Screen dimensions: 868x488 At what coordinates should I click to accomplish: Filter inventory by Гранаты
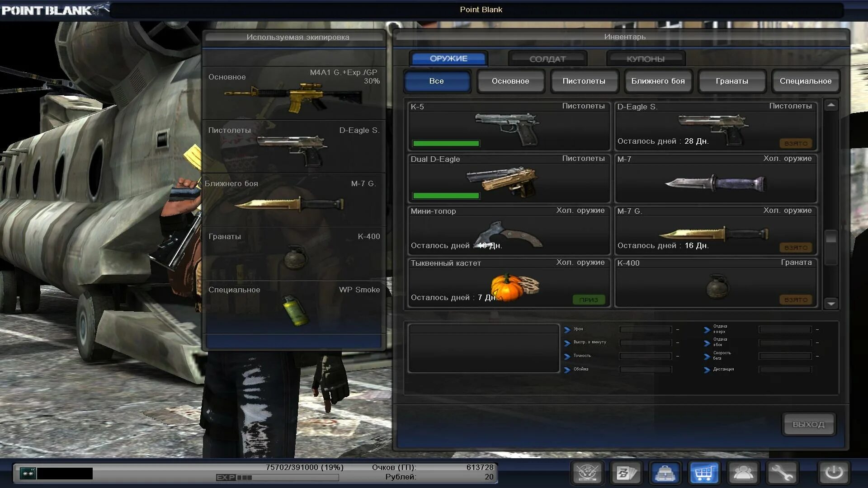click(x=732, y=81)
